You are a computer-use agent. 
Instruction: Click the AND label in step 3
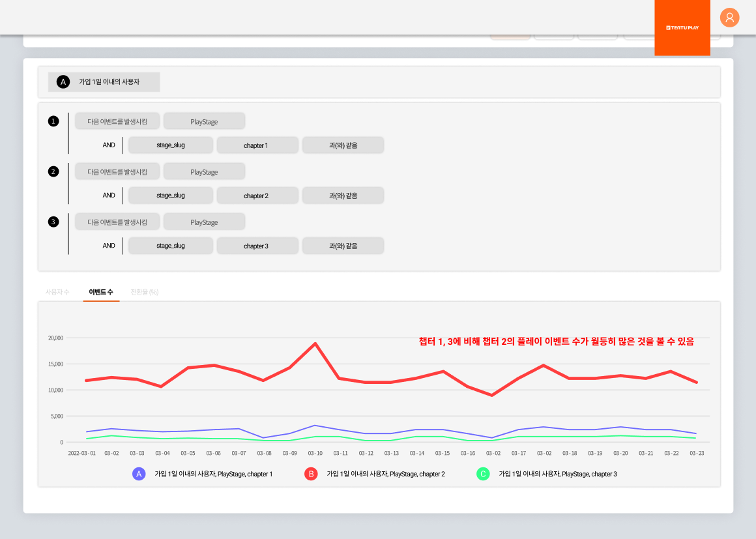pos(109,246)
